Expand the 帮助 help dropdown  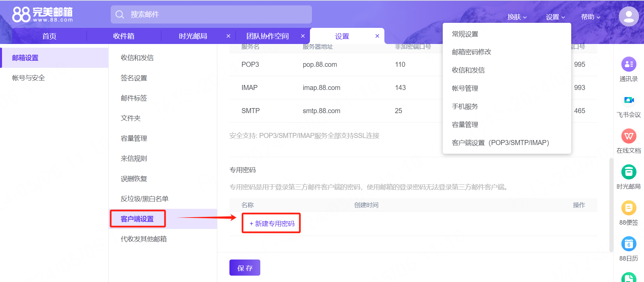[x=590, y=17]
